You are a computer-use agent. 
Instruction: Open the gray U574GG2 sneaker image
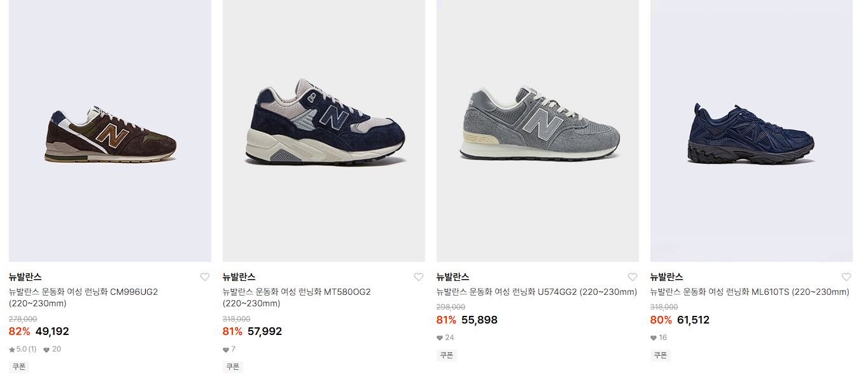[538, 130]
